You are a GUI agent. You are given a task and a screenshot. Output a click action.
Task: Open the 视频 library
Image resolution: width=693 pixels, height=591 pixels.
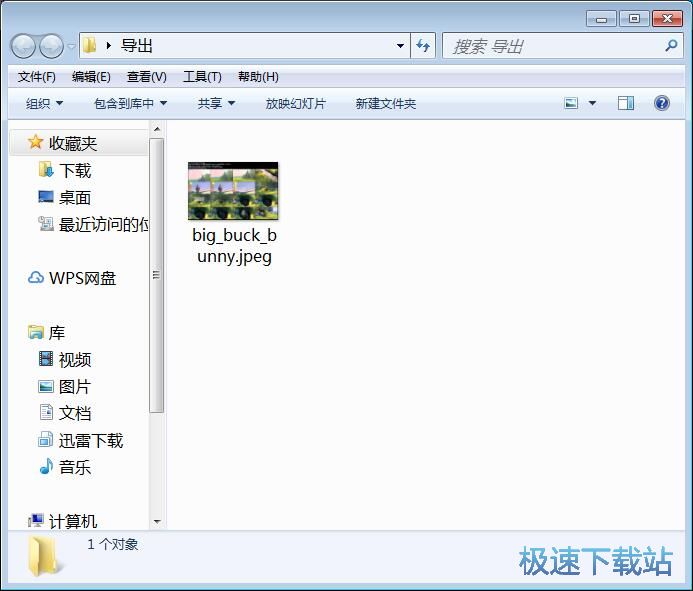pos(75,360)
